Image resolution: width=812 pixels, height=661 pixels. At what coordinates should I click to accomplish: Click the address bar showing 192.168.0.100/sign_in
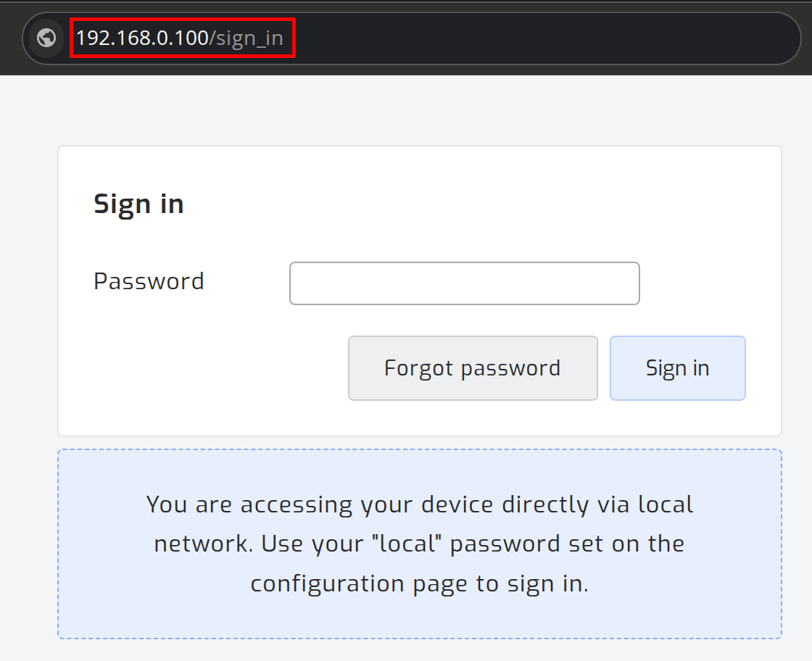(x=181, y=38)
